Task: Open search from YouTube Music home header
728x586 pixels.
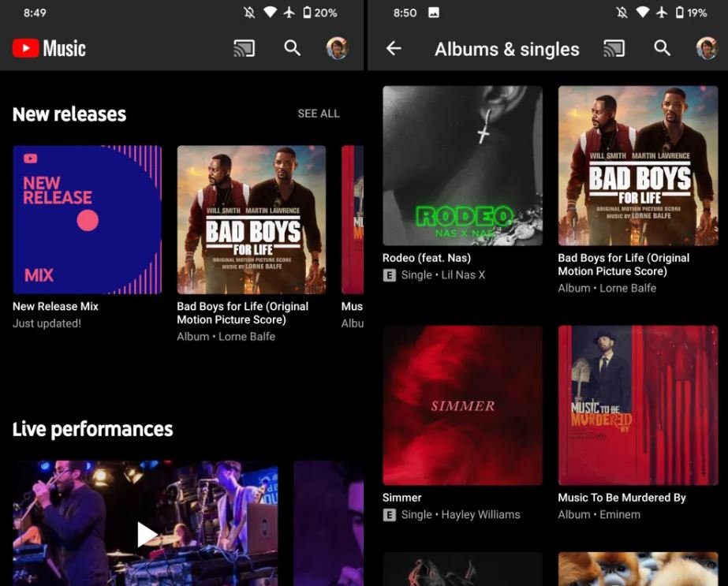Action: coord(293,48)
